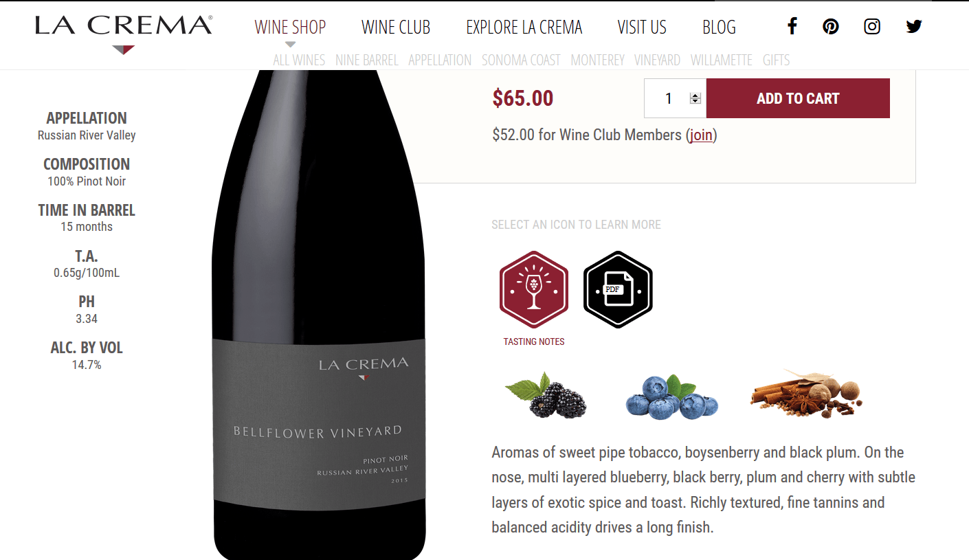Open the PDF hexagon icon
The height and width of the screenshot is (560, 969).
pyautogui.click(x=618, y=290)
